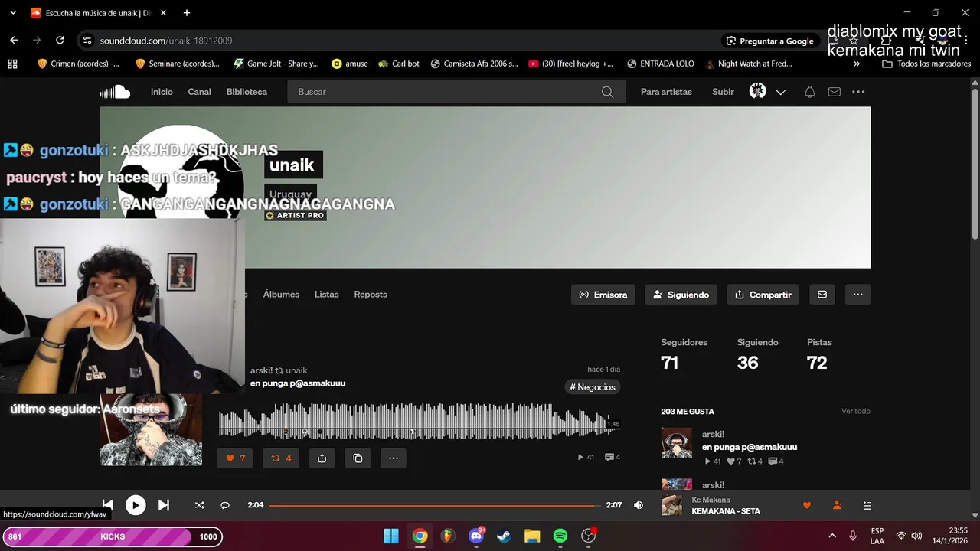Open en punga thumbnail in likes sidebar

coord(677,443)
